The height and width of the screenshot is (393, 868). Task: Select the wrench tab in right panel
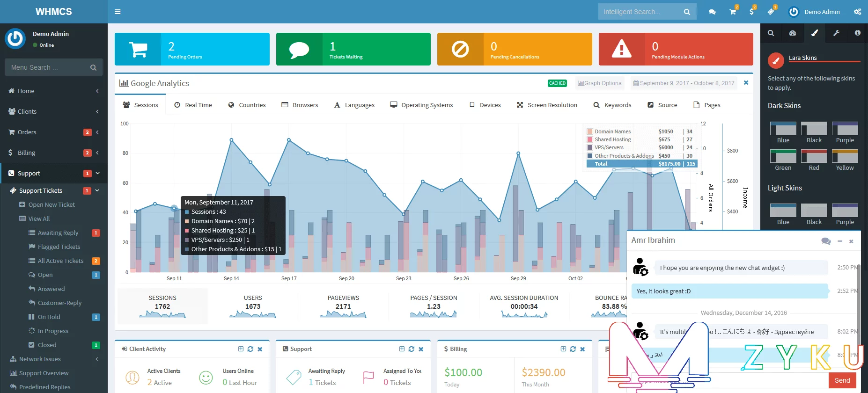pyautogui.click(x=836, y=33)
